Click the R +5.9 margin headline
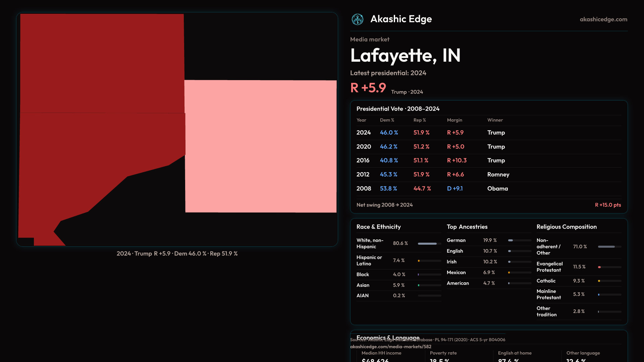The height and width of the screenshot is (362, 644). pyautogui.click(x=368, y=88)
